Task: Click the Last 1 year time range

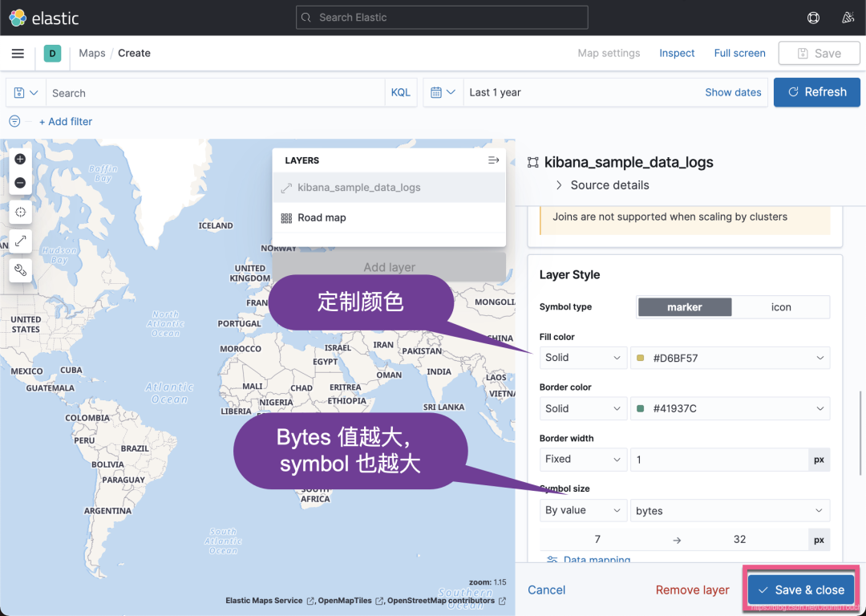Action: (495, 92)
